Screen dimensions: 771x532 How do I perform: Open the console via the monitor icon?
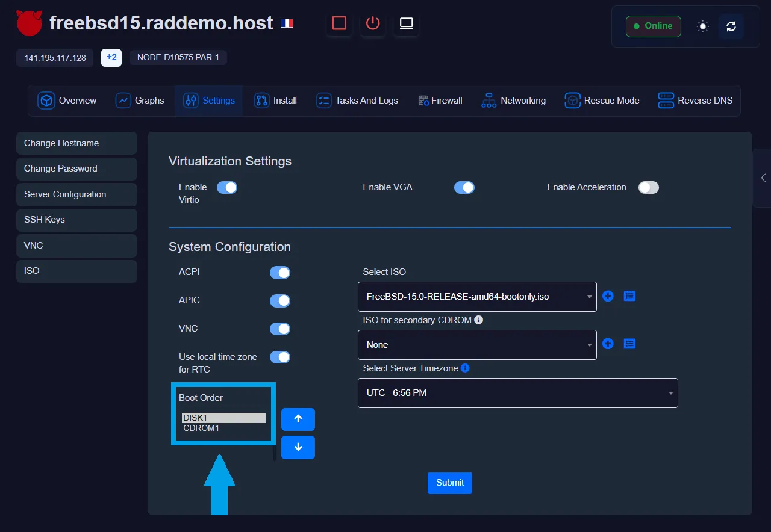click(x=406, y=23)
